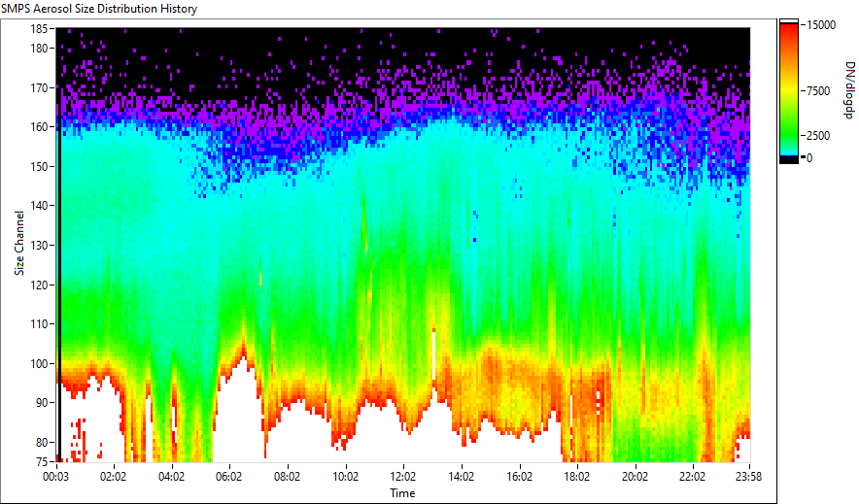The height and width of the screenshot is (504, 859).
Task: Click the 180 y-axis tick label
Action: tap(40, 49)
